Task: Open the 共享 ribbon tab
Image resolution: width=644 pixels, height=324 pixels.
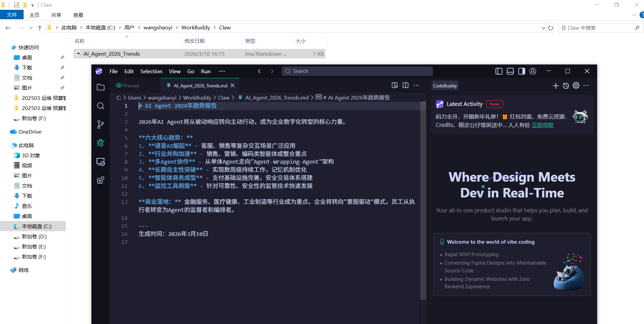Action: pyautogui.click(x=56, y=15)
